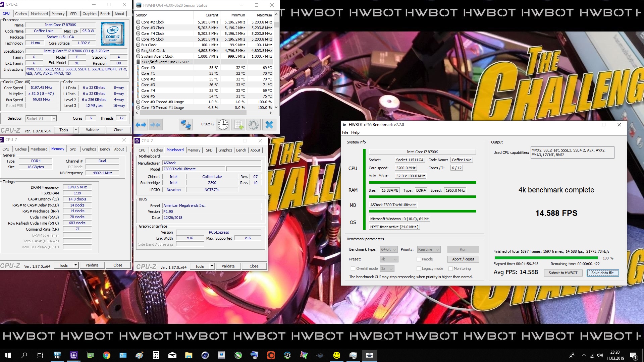Open the Benchmark type 64-bit dropdown
The image size is (644, 362).
tap(389, 249)
